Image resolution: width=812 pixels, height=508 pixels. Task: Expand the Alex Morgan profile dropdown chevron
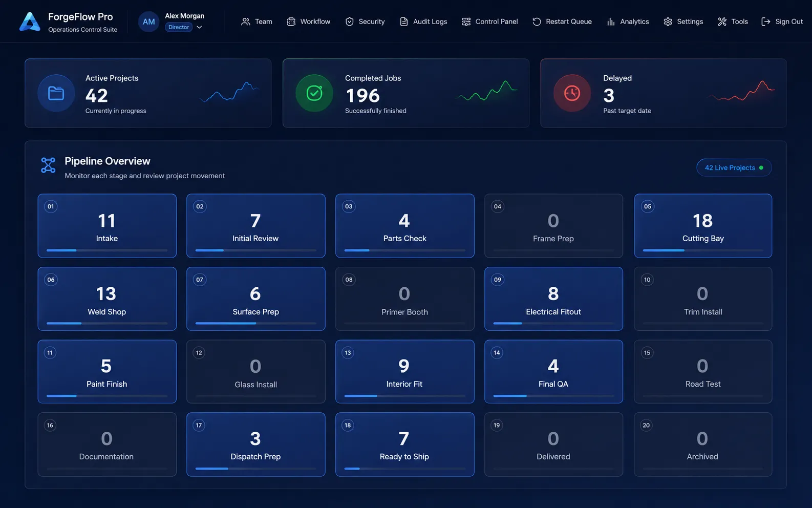[199, 27]
